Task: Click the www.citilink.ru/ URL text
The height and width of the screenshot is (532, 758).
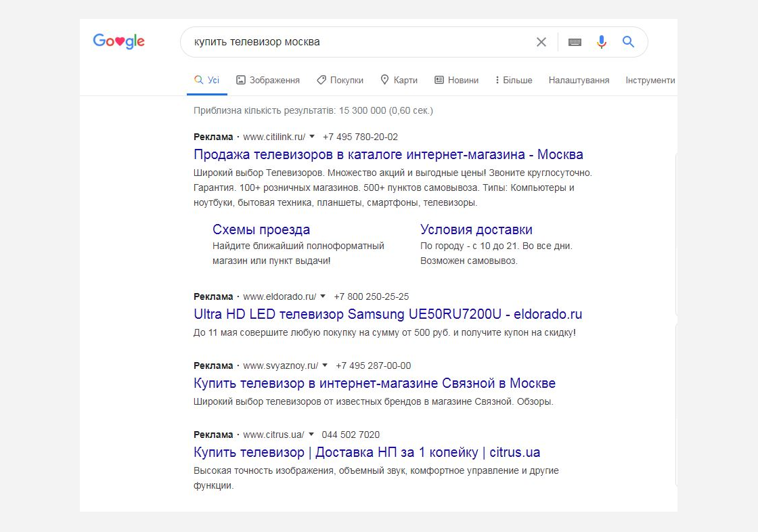Action: coord(274,137)
